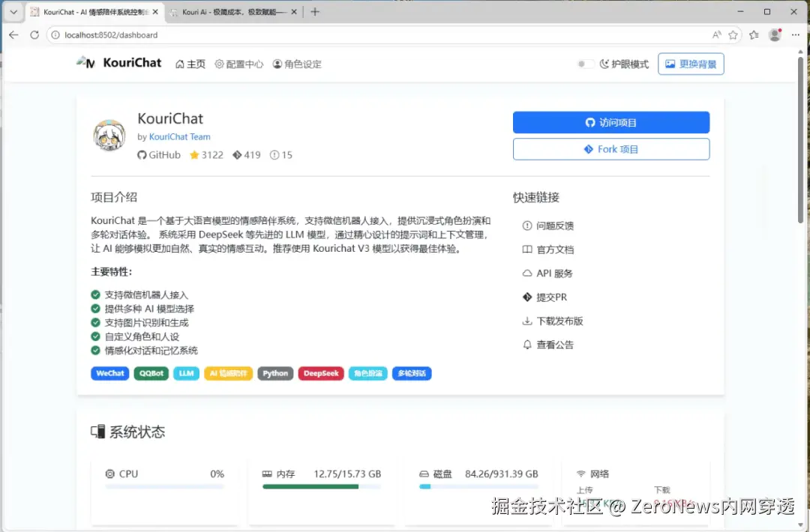Click the Fork 项目 button

611,149
